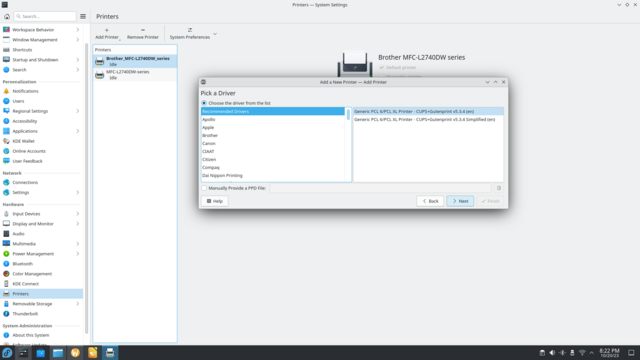
Task: Open the volume control in system tray
Action: (x=552, y=353)
